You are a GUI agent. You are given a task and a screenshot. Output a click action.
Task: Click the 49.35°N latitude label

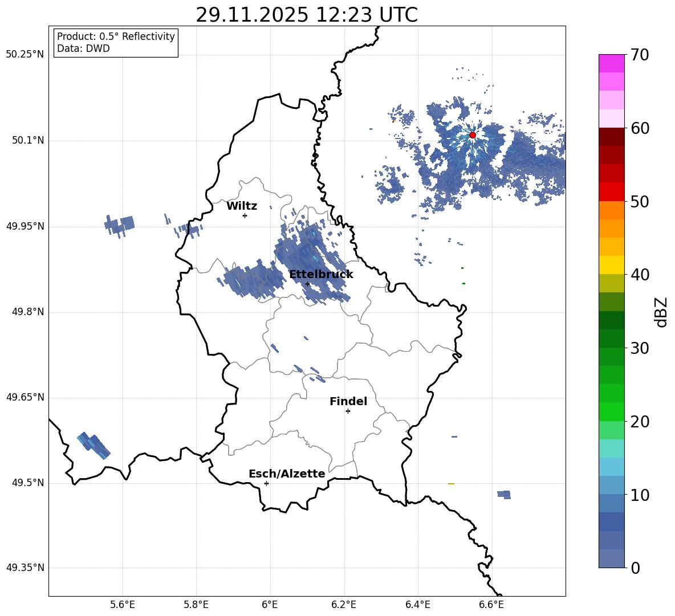(x=25, y=568)
